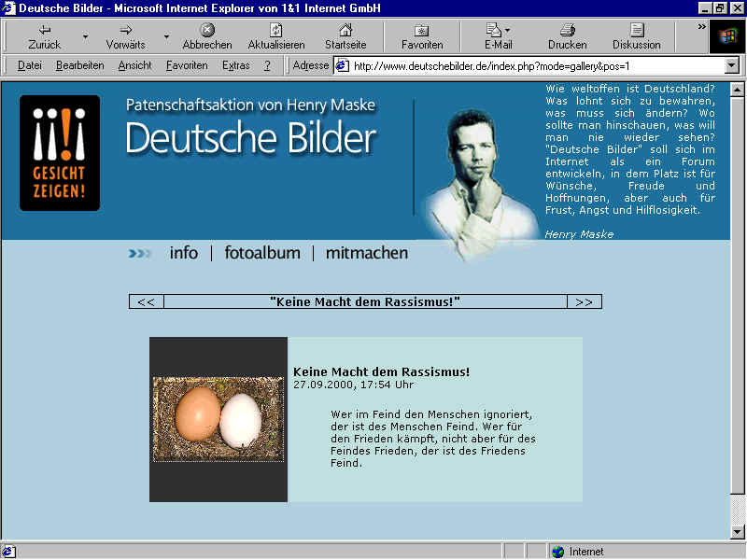The width and height of the screenshot is (747, 560).
Task: Click the triple-arrow icon beside info
Action: pos(139,253)
